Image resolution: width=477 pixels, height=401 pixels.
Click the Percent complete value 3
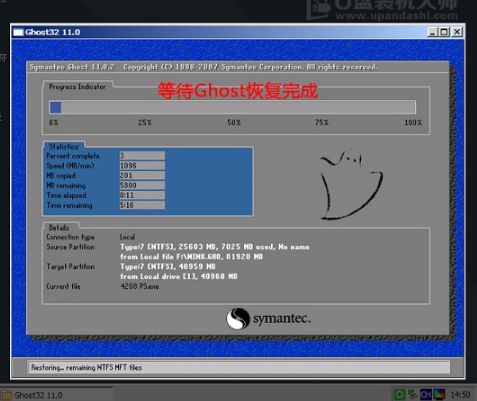click(x=142, y=156)
